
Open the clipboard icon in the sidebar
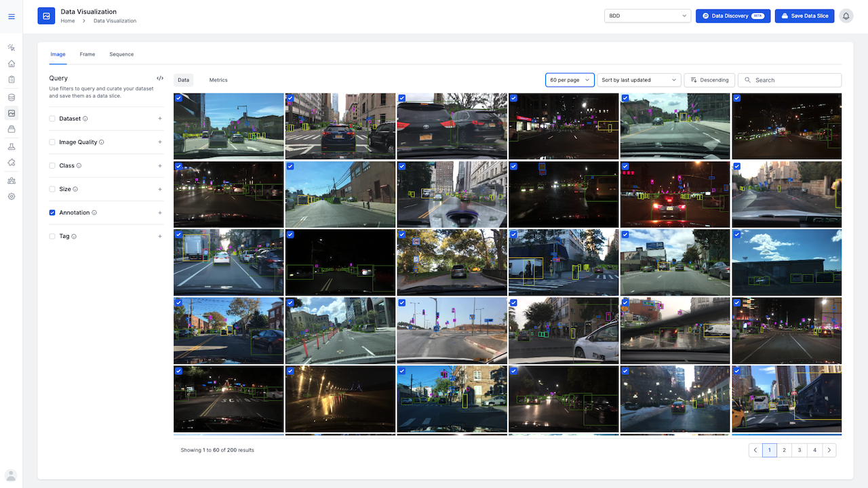click(x=12, y=80)
